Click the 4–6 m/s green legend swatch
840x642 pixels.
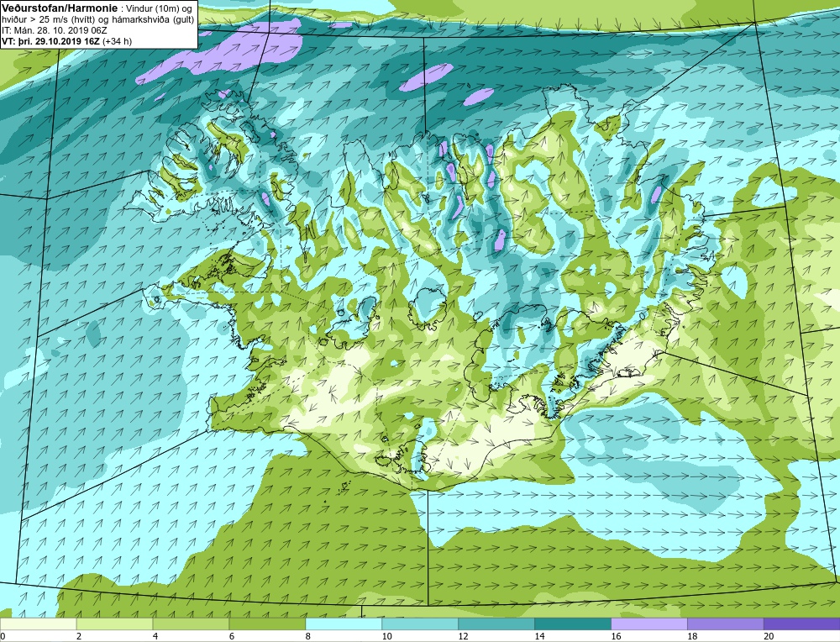click(x=191, y=624)
